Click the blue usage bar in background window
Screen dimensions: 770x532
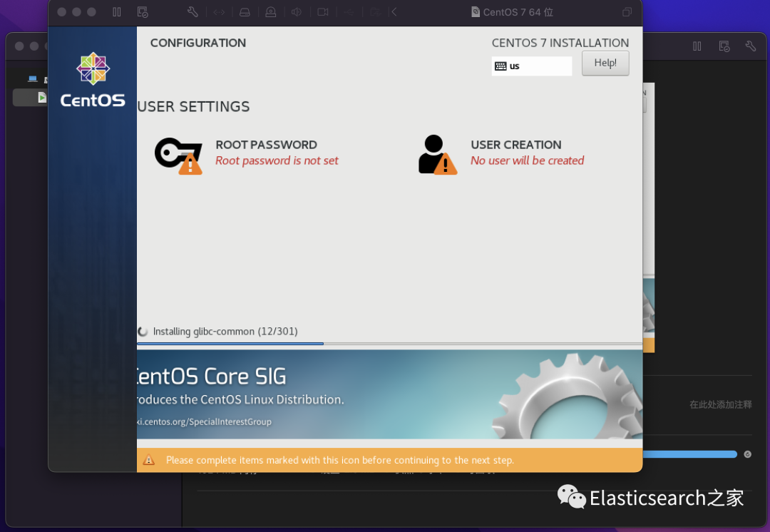[x=690, y=454]
